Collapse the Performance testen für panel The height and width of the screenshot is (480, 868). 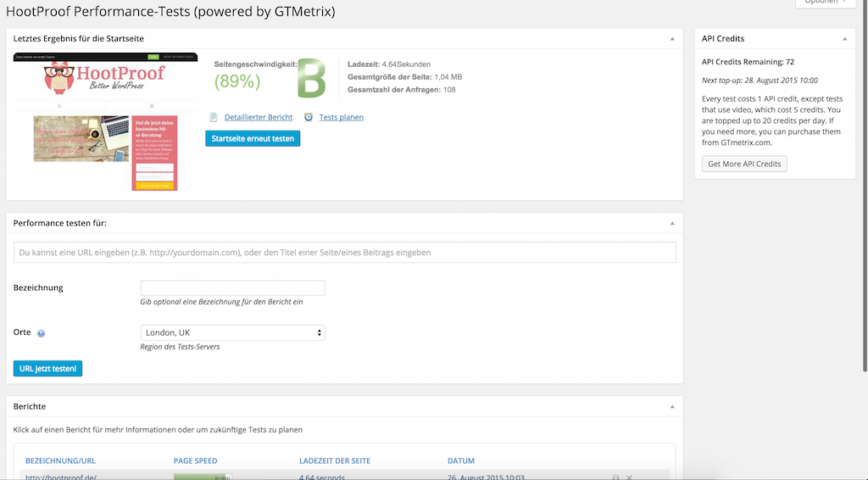pyautogui.click(x=672, y=223)
